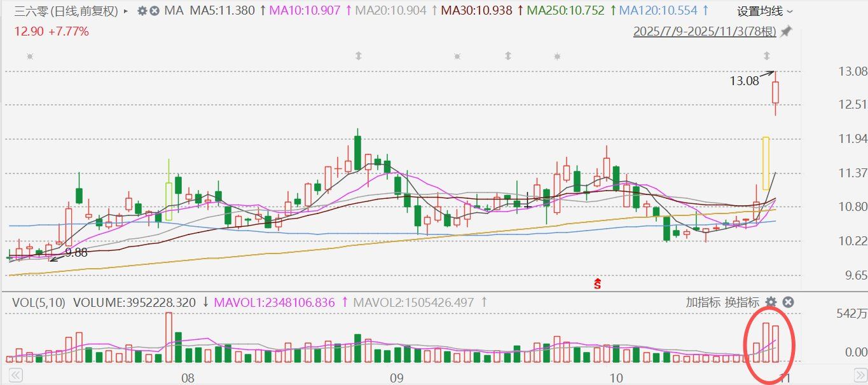Click the 09 month label on the timeline

(x=397, y=379)
